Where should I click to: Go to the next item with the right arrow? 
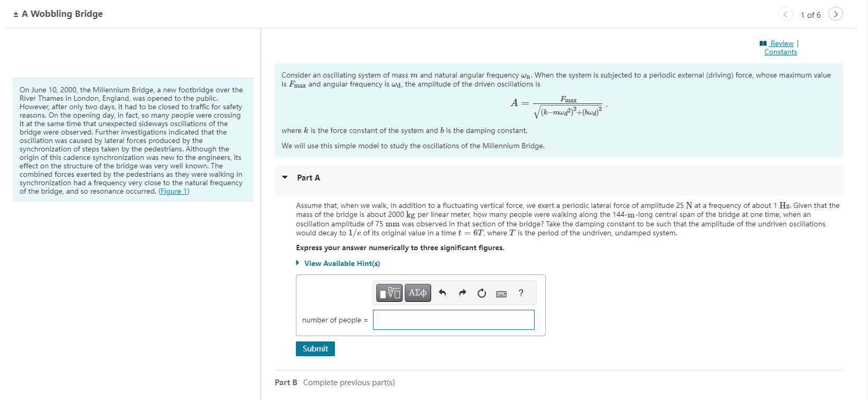pyautogui.click(x=835, y=14)
